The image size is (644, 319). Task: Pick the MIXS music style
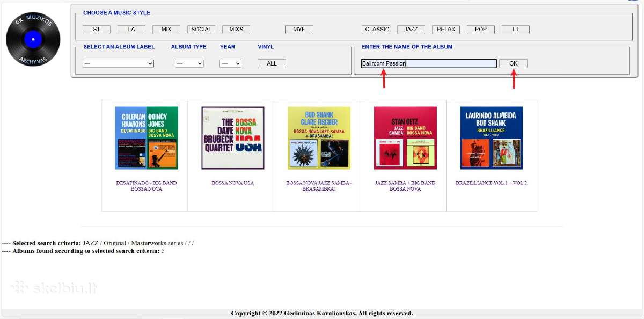click(x=236, y=30)
